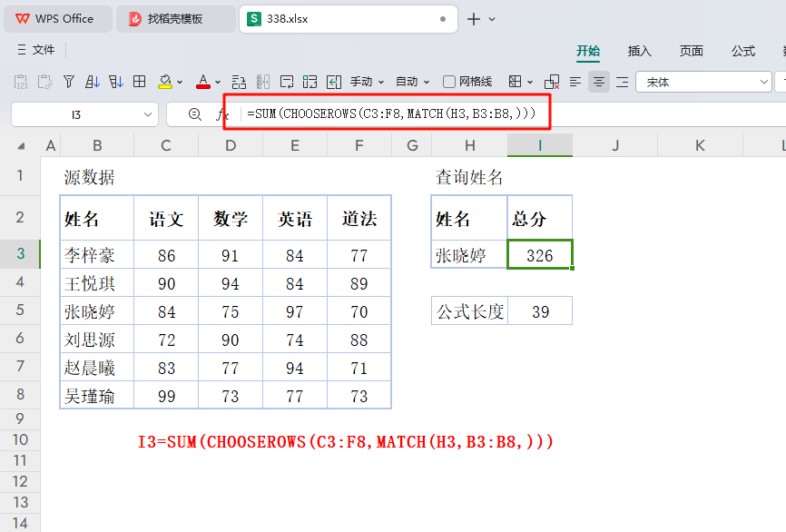Viewport: 786px width, 532px height.
Task: Click the 数学 header cell
Action: (x=231, y=218)
